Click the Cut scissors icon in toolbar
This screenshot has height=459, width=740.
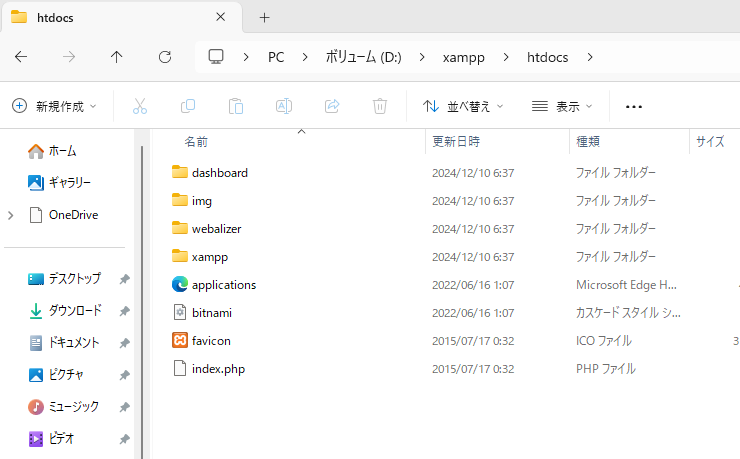click(140, 106)
